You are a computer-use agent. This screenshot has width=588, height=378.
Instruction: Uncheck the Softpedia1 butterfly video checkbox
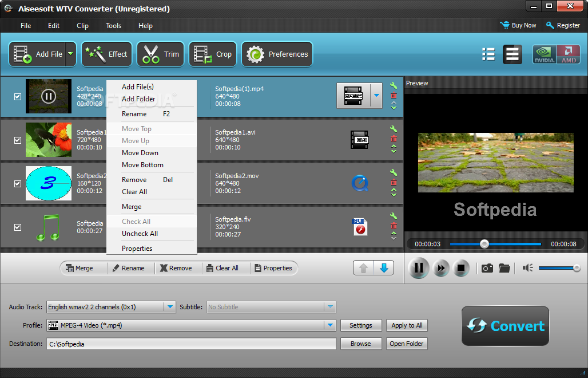point(18,140)
